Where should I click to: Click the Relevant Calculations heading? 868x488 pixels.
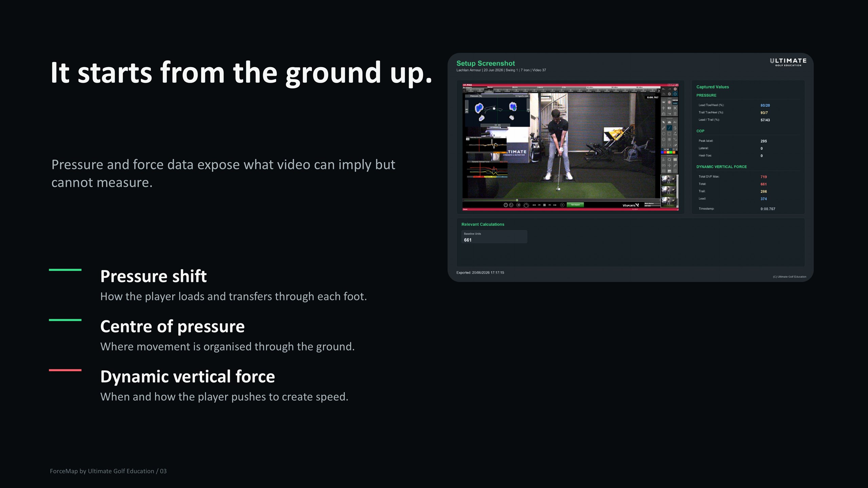tap(482, 224)
